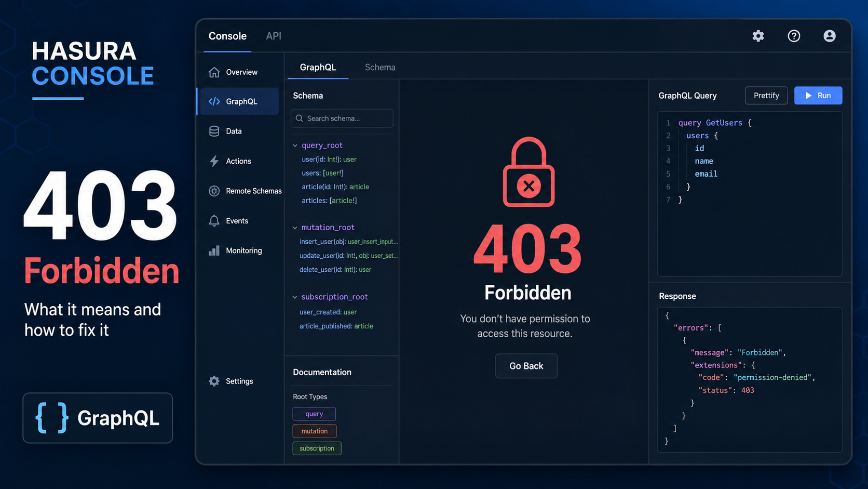Select 'user(id: Int!): user' field
Viewport: 868px width, 489px height.
click(329, 160)
